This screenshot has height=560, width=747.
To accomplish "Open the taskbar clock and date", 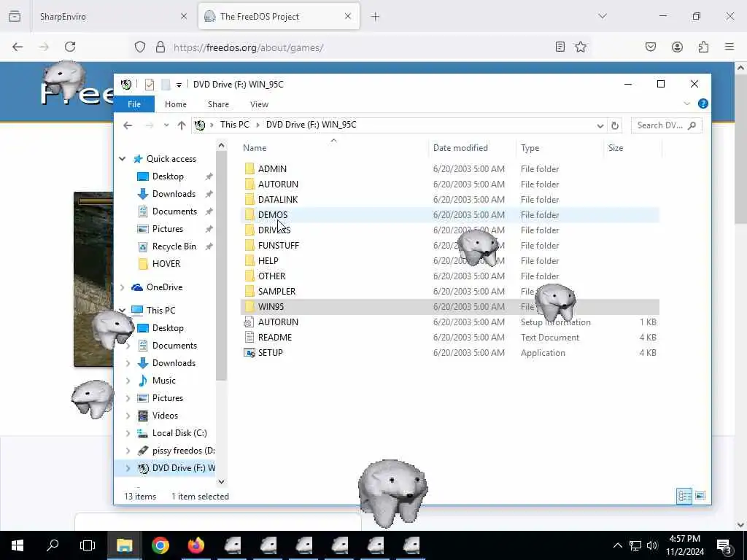I will [x=684, y=545].
